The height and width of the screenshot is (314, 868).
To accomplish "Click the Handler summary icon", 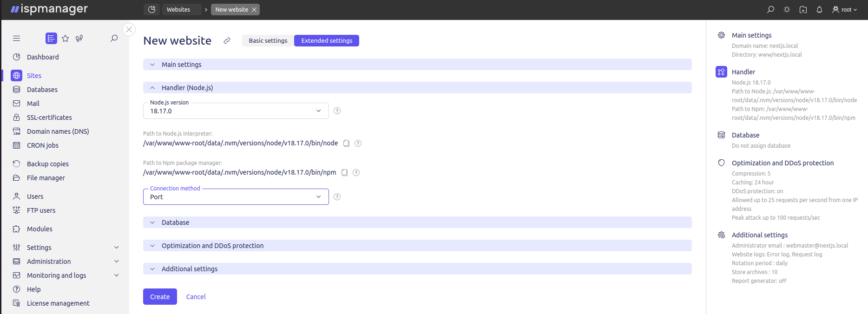I will 721,72.
